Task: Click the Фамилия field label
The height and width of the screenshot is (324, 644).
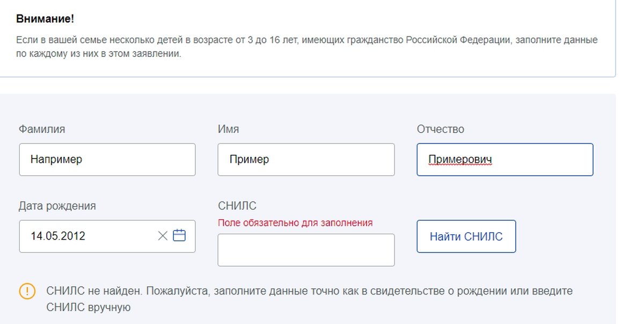Action: (x=42, y=129)
